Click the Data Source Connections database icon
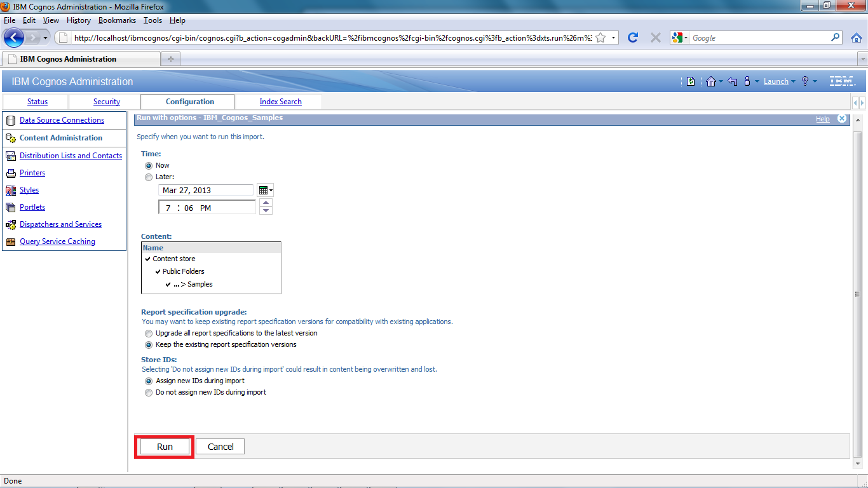Viewport: 868px width, 488px height. [x=10, y=120]
